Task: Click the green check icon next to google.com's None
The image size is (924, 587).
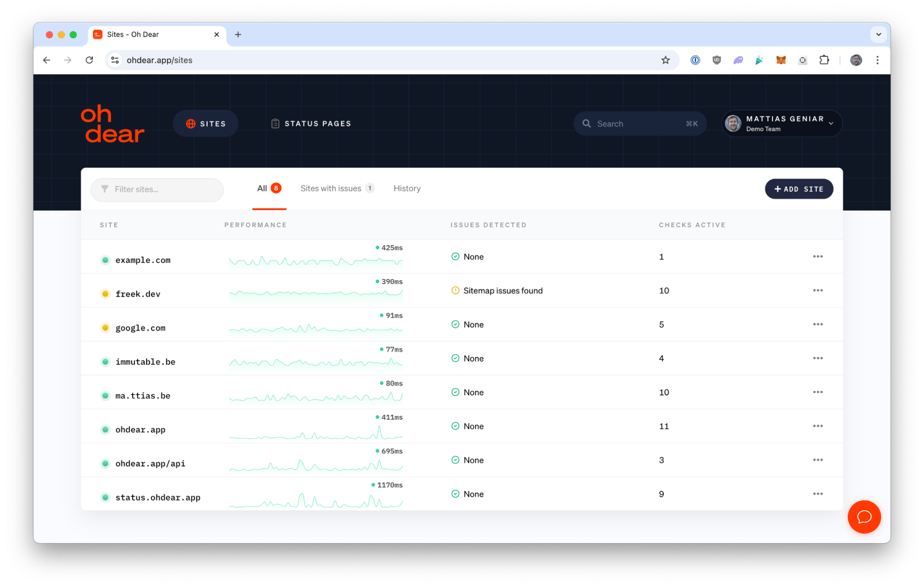Action: click(455, 324)
